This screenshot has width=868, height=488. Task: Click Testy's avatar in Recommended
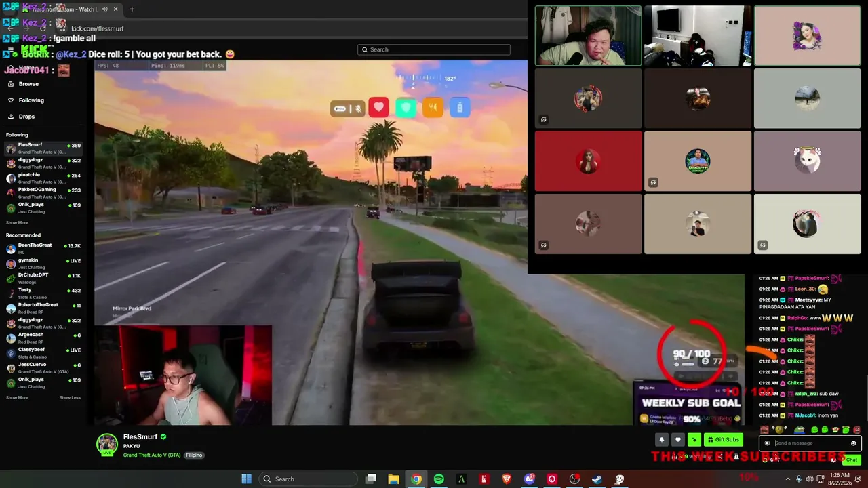(x=11, y=293)
